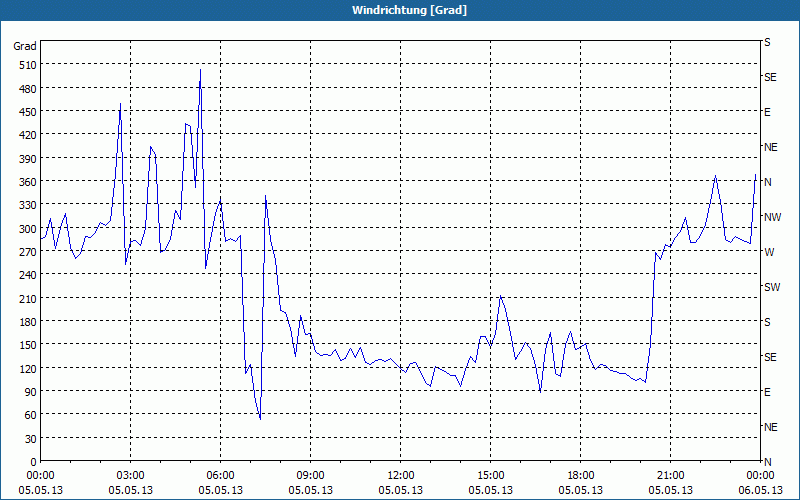Click the 03:00 time label
The height and width of the screenshot is (500, 800).
pos(130,476)
